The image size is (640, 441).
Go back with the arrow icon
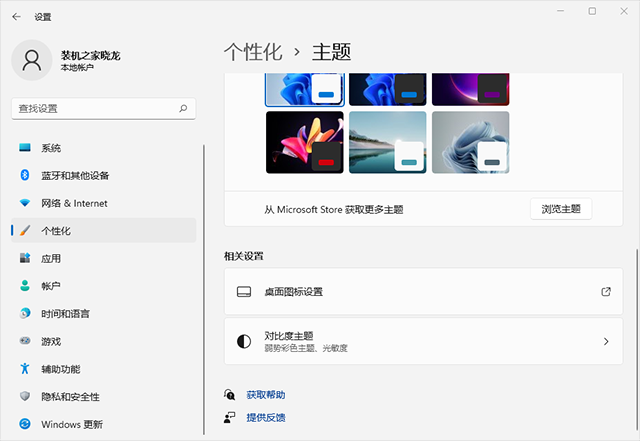pyautogui.click(x=16, y=17)
